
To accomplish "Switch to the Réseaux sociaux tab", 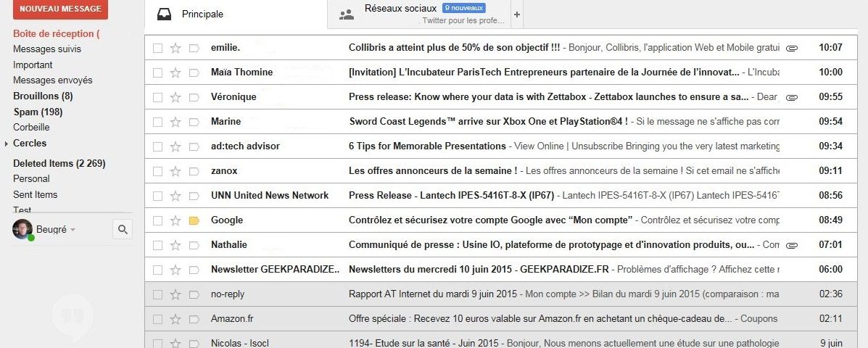I will click(x=419, y=14).
